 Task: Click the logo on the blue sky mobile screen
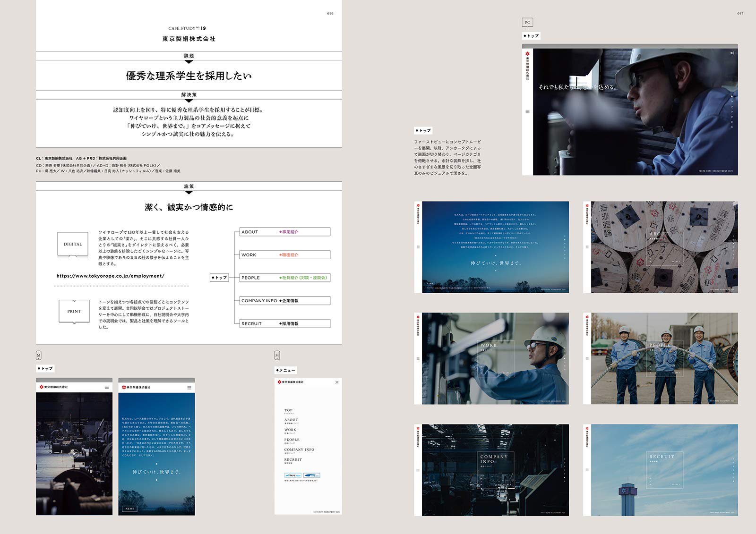pos(136,388)
